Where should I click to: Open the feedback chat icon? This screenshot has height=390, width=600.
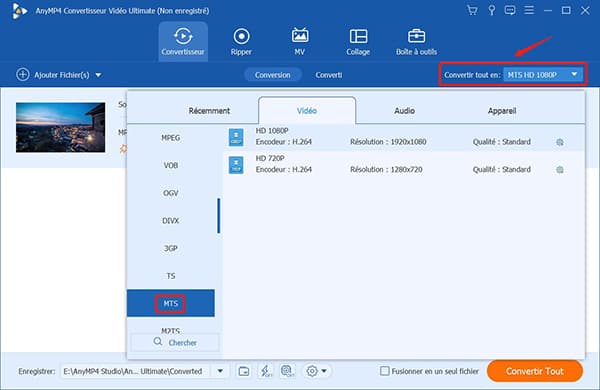click(510, 10)
